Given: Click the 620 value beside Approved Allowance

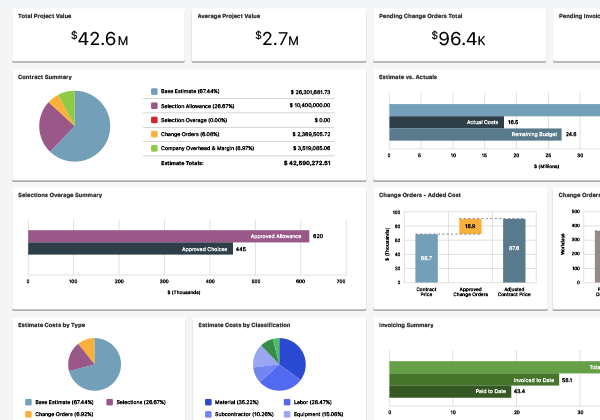Looking at the screenshot, I should (x=318, y=236).
